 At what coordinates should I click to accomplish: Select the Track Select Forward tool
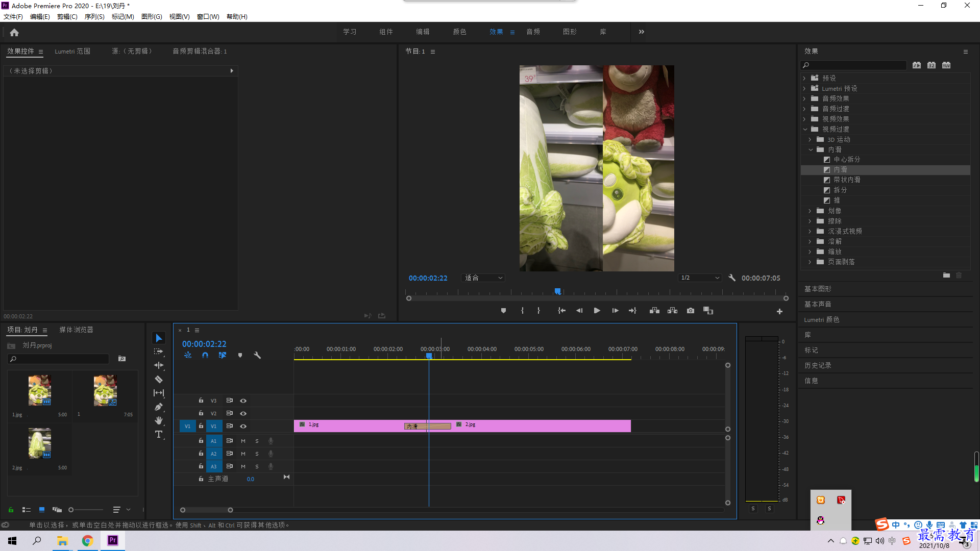click(159, 352)
